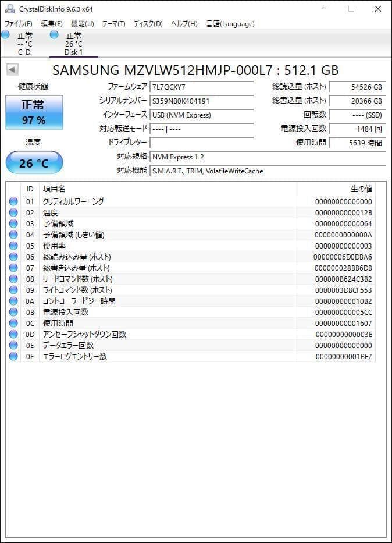The width and height of the screenshot is (392, 543).
Task: Click raw value 0000000000003E
Action: click(344, 335)
